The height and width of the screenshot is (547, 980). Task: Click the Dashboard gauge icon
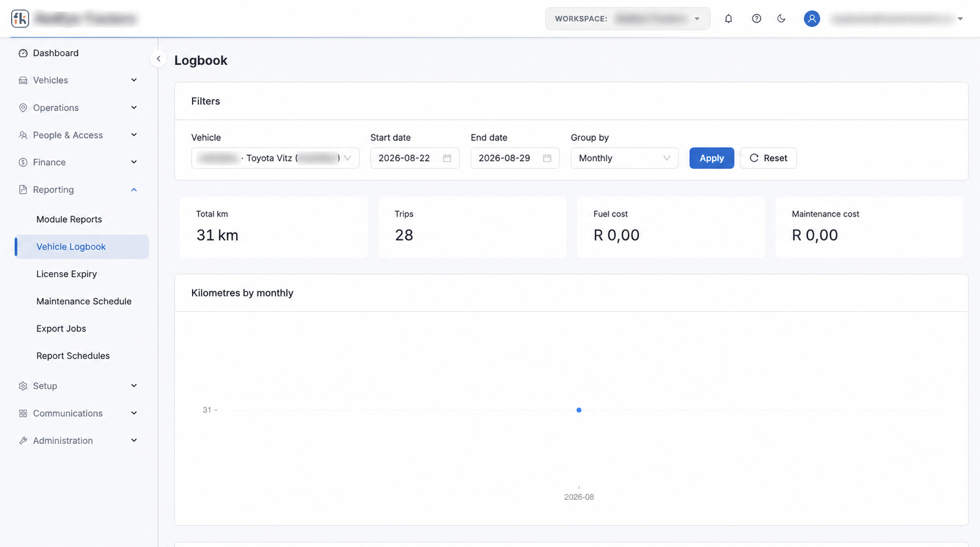[x=23, y=53]
